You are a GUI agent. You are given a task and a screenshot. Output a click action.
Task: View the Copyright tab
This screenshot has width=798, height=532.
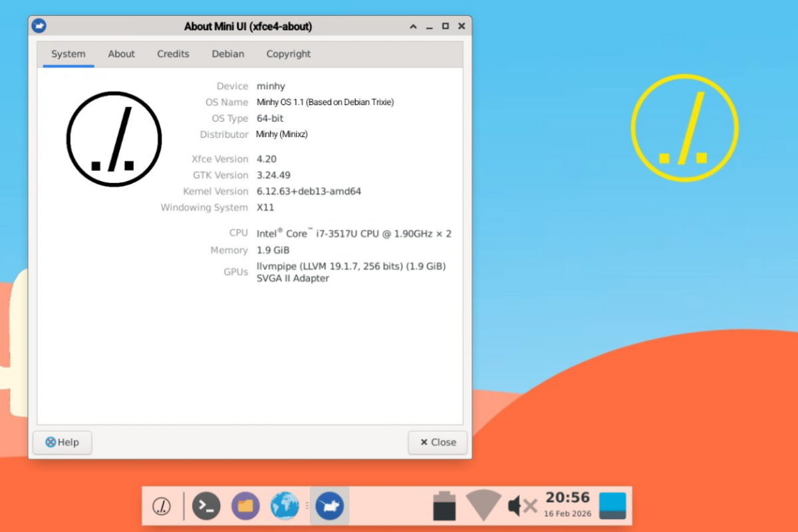pyautogui.click(x=289, y=54)
